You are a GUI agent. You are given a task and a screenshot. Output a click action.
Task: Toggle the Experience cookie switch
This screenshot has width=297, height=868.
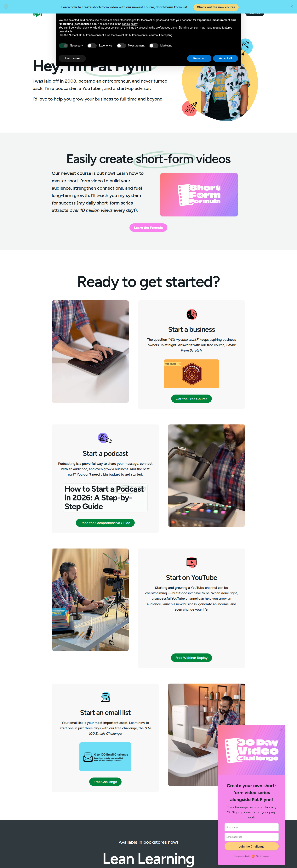tap(92, 46)
